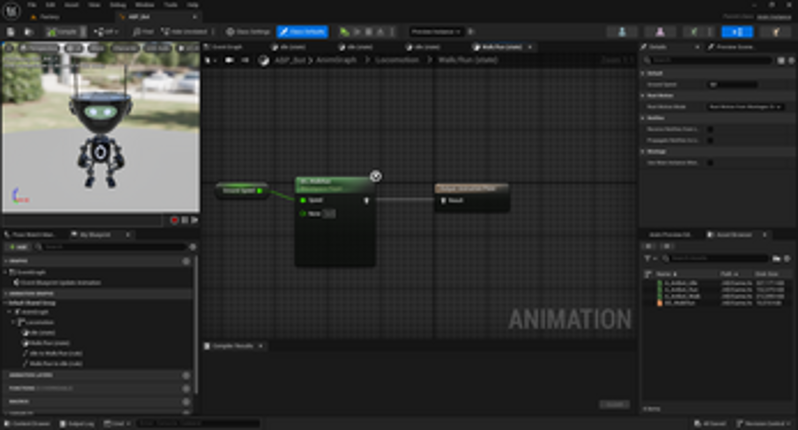Click the Class Defaults button
Screen dimensions: 798x430
coord(301,32)
